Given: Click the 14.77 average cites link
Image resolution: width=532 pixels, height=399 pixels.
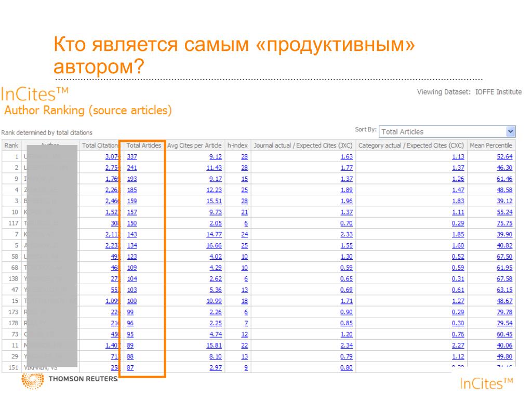Looking at the screenshot, I should click(x=214, y=234).
